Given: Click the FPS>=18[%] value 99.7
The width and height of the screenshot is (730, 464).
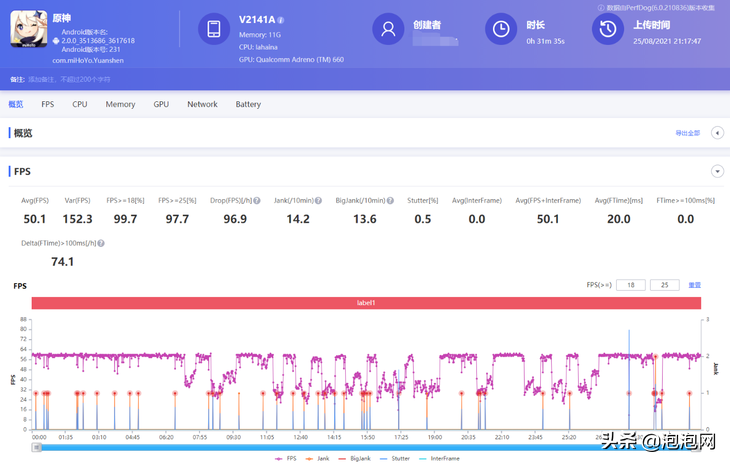Looking at the screenshot, I should click(125, 219).
